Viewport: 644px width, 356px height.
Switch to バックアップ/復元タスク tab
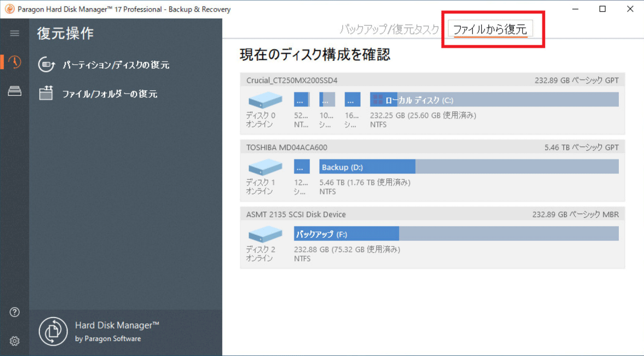click(389, 30)
